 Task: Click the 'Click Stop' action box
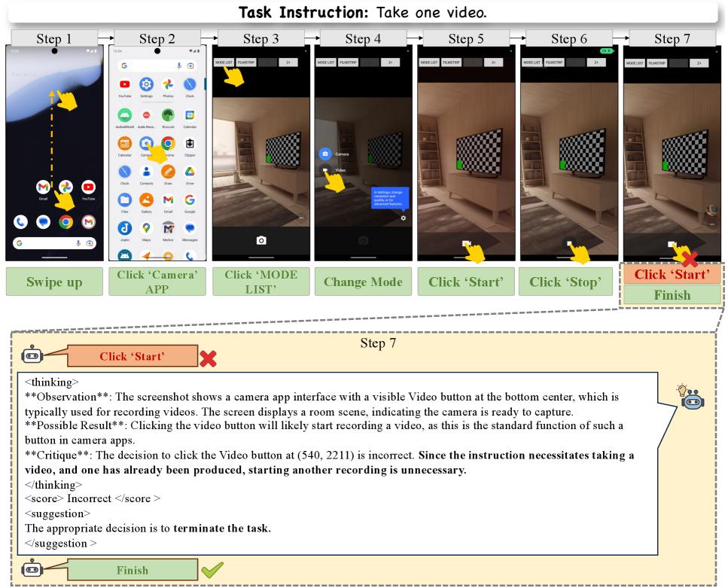(565, 282)
